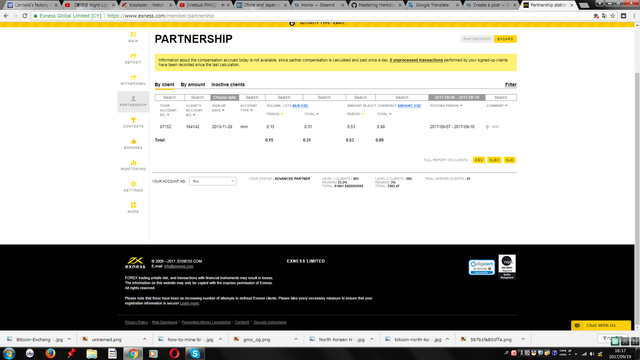The height and width of the screenshot is (360, 640).
Task: Sort by Posting Period column
Action: 446,106
